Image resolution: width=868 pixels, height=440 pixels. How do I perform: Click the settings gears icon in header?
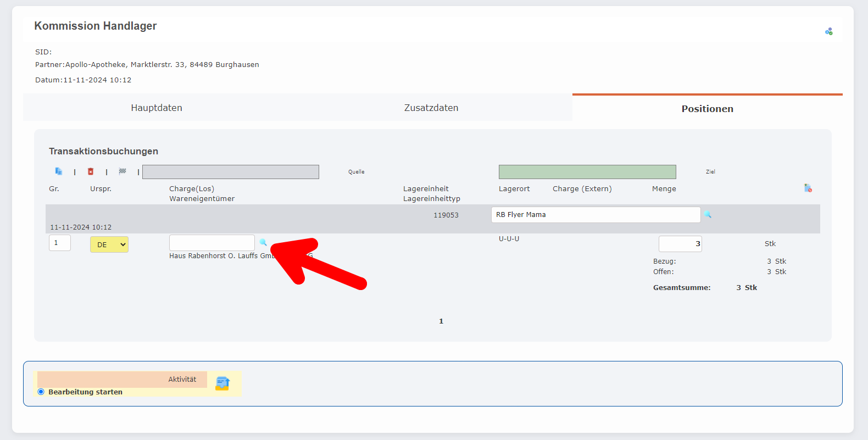pos(828,31)
